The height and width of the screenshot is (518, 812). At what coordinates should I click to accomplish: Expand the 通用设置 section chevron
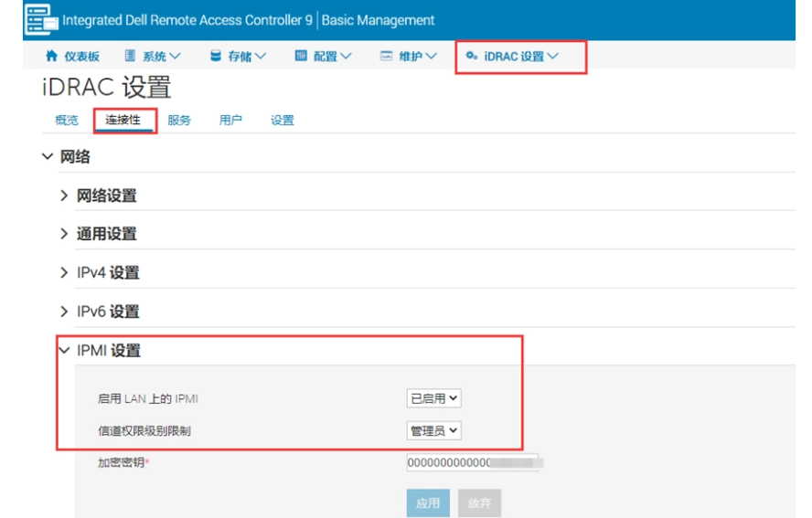click(64, 234)
